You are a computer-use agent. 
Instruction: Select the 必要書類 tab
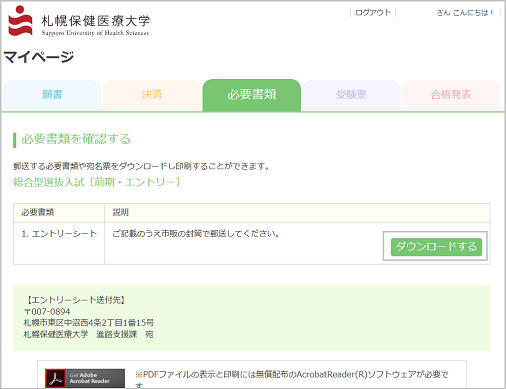252,95
